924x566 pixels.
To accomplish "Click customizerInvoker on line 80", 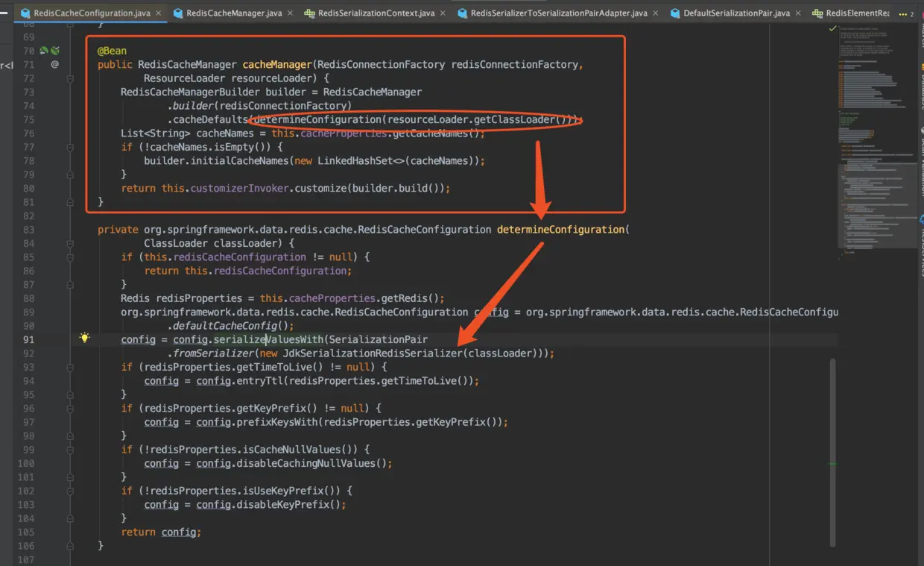I will pyautogui.click(x=239, y=189).
